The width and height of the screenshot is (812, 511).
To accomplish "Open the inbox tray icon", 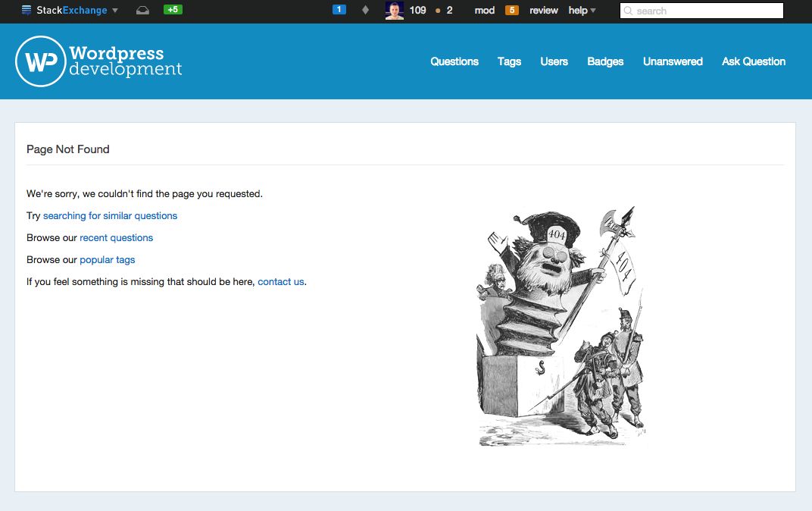I will click(142, 11).
